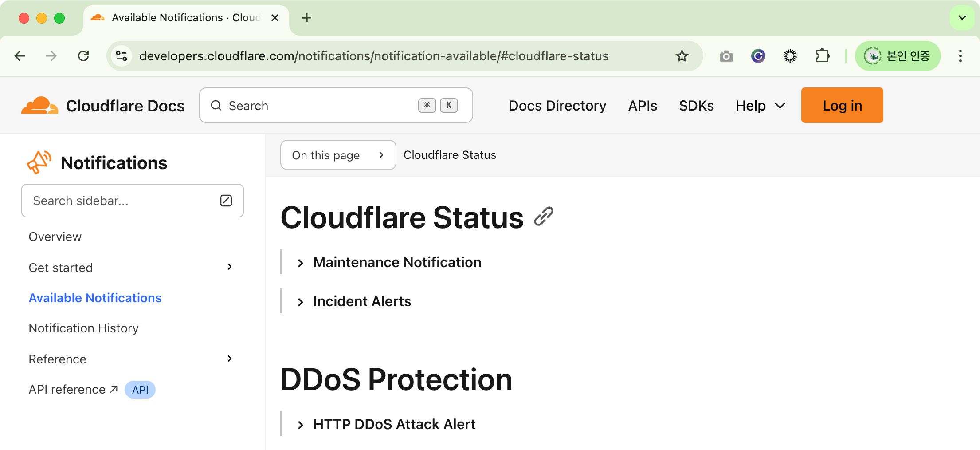The height and width of the screenshot is (450, 980).
Task: Copy the Cloudflare Status heading anchor link
Action: tap(544, 217)
